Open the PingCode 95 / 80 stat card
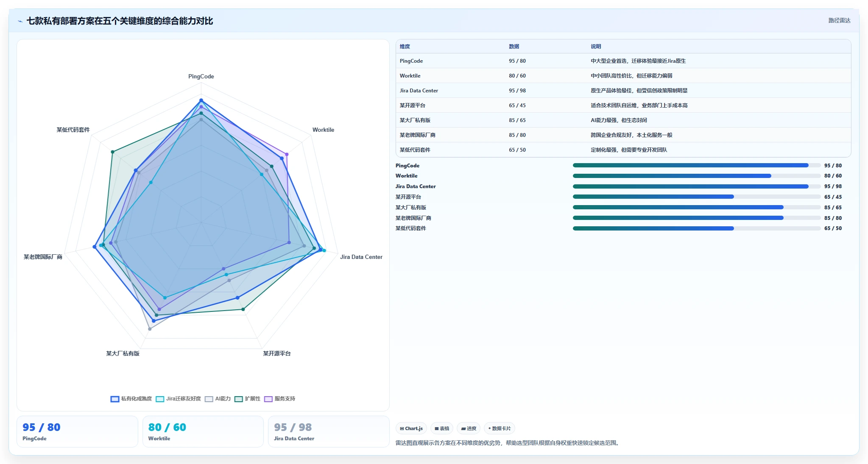Image resolution: width=868 pixels, height=464 pixels. [x=77, y=431]
